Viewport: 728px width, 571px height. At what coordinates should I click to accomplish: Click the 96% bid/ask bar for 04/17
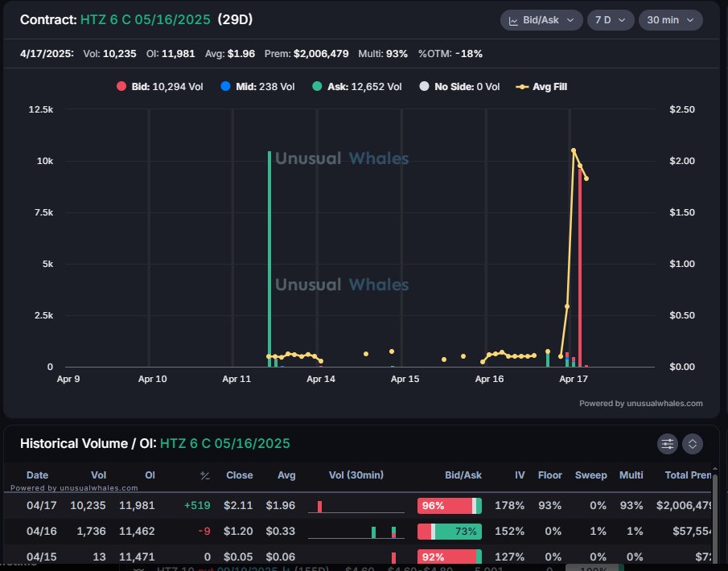[450, 506]
